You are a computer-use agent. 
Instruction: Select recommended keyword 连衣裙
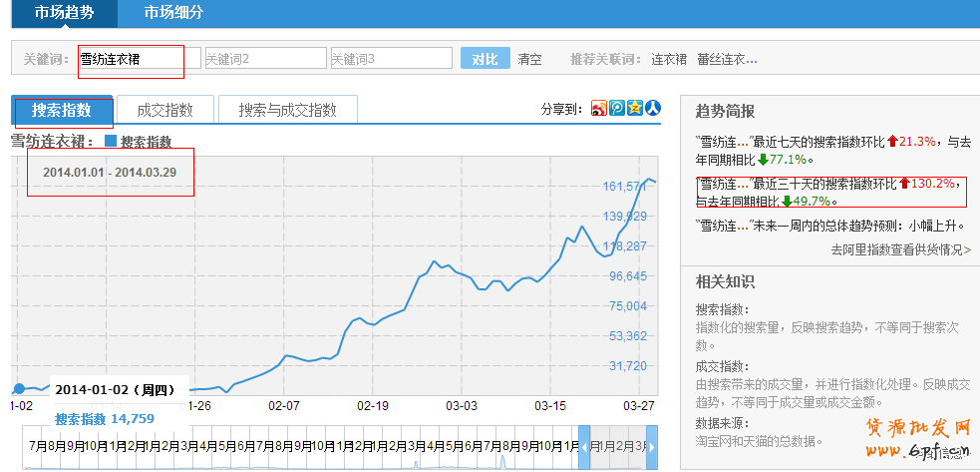(x=669, y=59)
